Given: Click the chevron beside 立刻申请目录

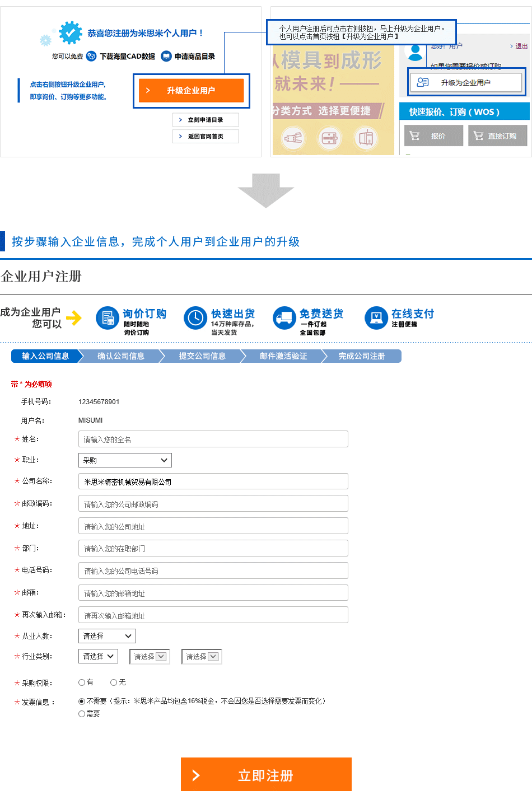Looking at the screenshot, I should (x=180, y=120).
